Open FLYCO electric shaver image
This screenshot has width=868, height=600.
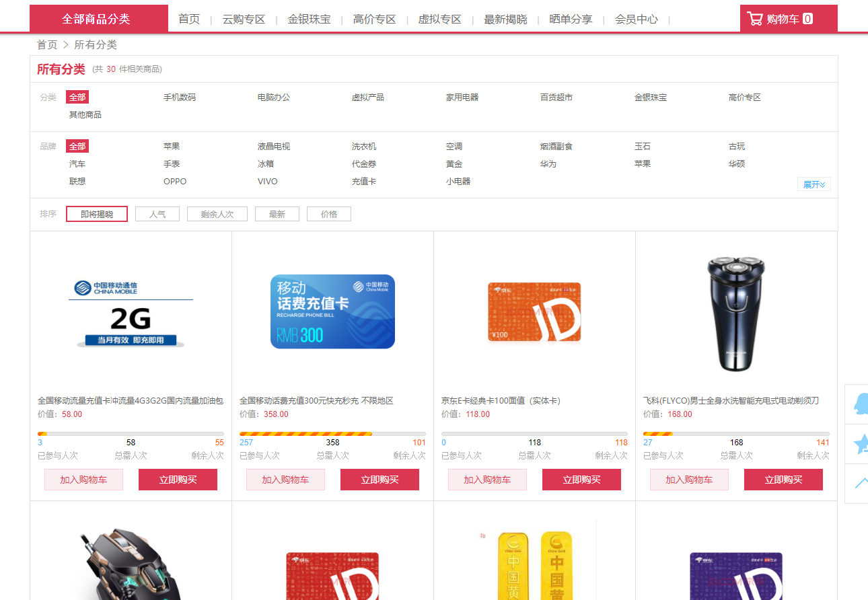(736, 313)
